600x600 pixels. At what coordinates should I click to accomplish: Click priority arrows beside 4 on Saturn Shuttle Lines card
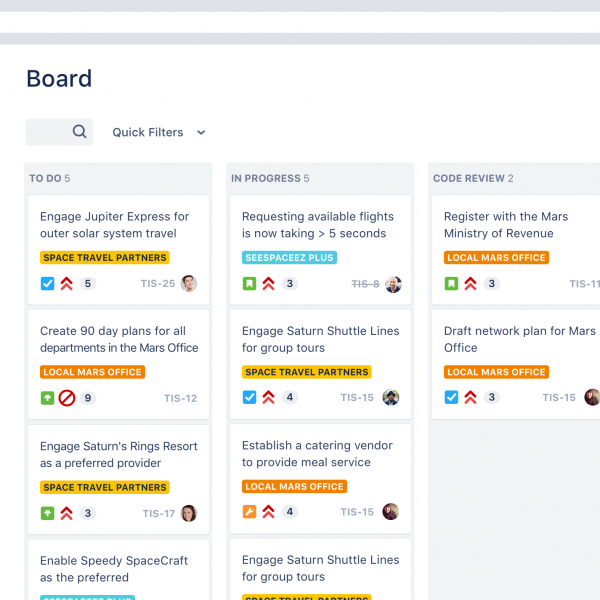coord(269,397)
